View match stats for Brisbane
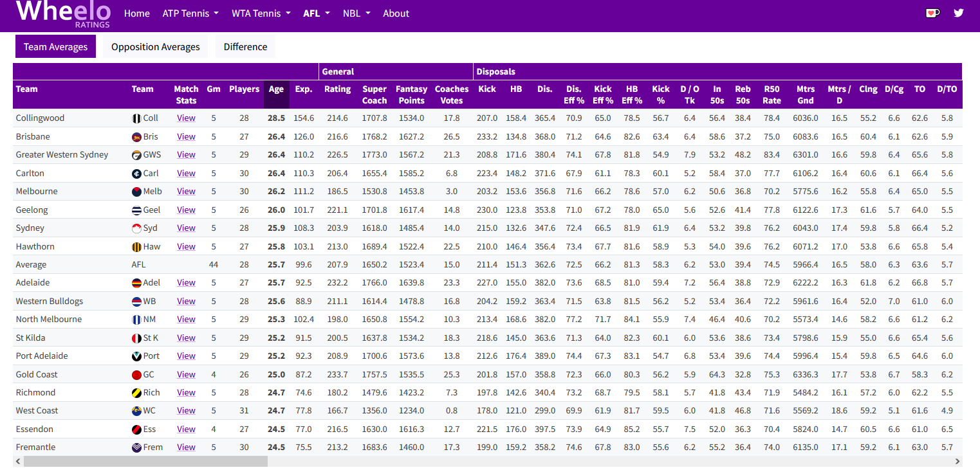The image size is (980, 470). click(186, 137)
